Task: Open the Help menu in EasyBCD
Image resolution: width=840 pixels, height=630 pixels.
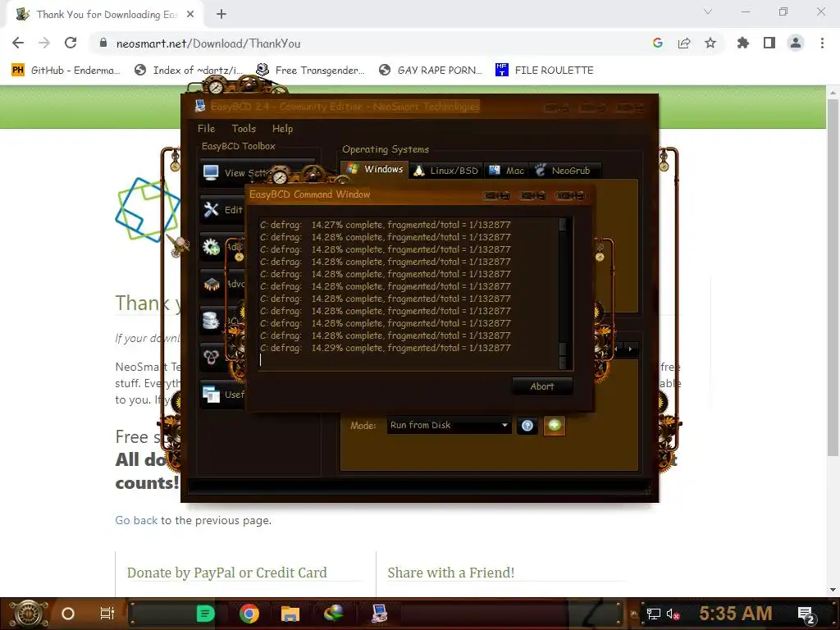Action: pyautogui.click(x=282, y=129)
